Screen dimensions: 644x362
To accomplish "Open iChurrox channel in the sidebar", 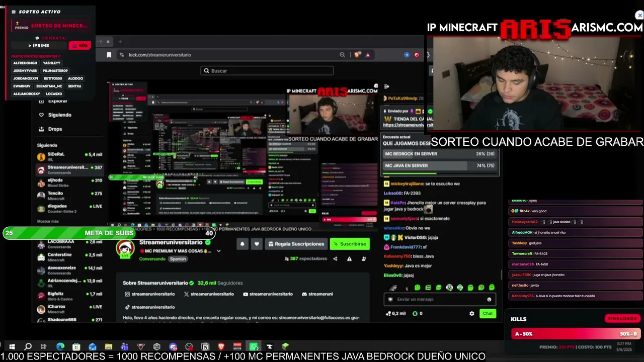I will [70, 309].
